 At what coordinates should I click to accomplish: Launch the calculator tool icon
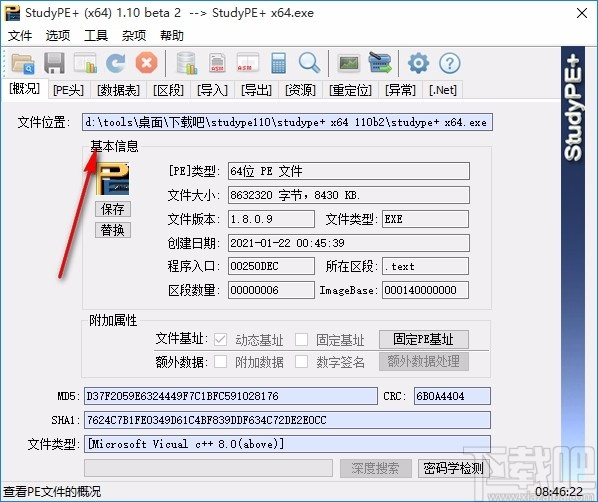[x=278, y=63]
